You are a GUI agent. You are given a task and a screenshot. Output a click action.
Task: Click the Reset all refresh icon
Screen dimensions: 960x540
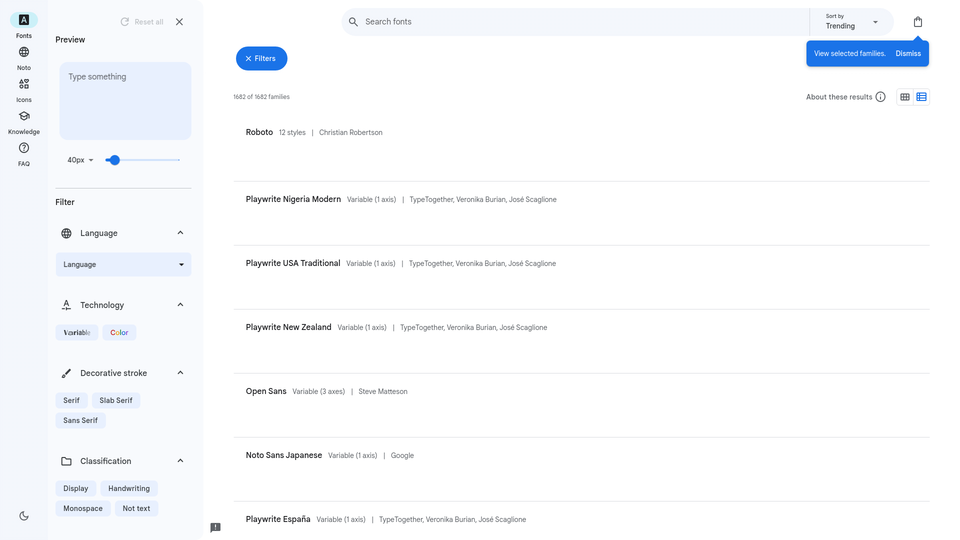click(125, 22)
